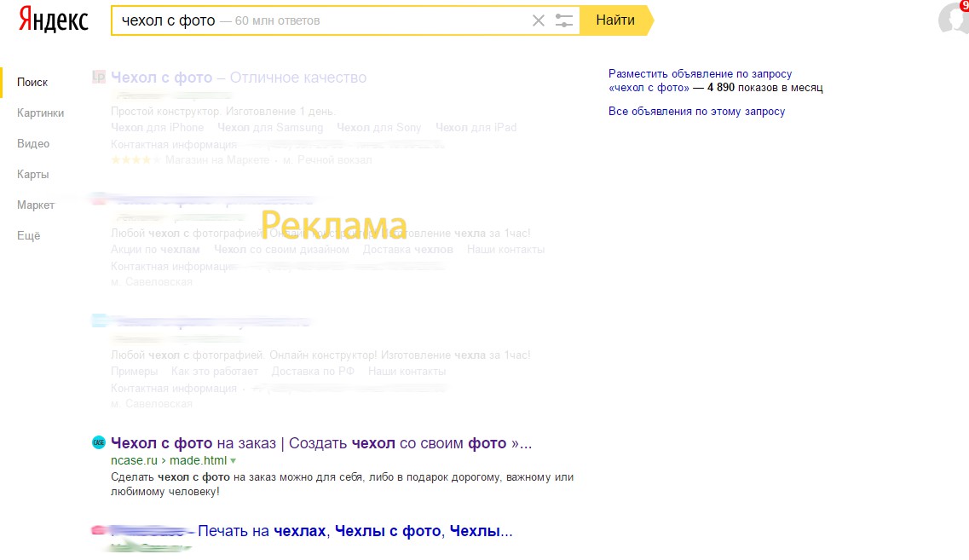969x560 pixels.
Task: Open ad sitelink Чехол для Samsung
Action: click(x=270, y=127)
